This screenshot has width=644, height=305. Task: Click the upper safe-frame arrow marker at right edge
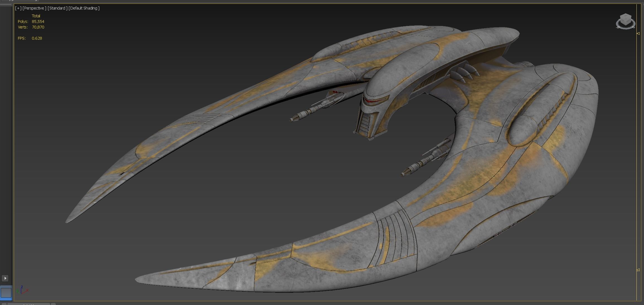coord(638,33)
